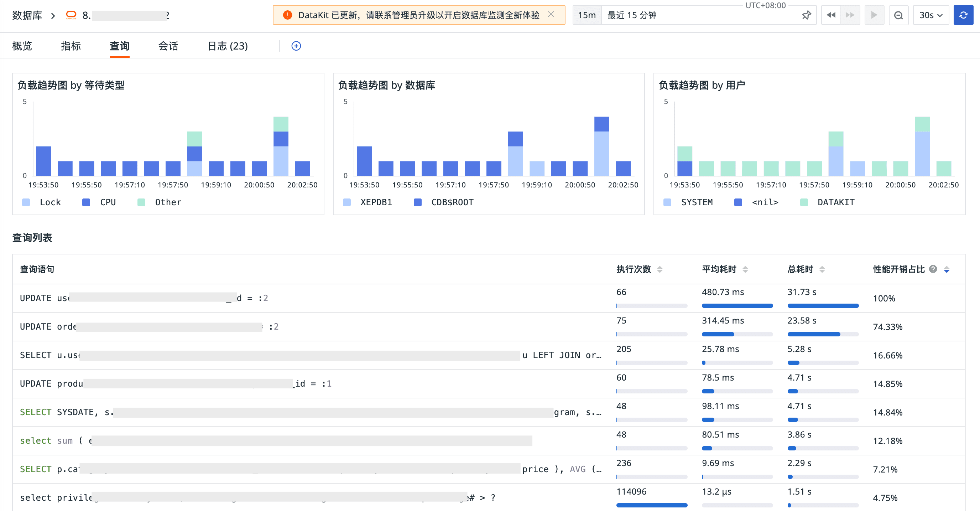This screenshot has width=980, height=511.
Task: Go back to 数据库 breadcrumb link
Action: 27,15
